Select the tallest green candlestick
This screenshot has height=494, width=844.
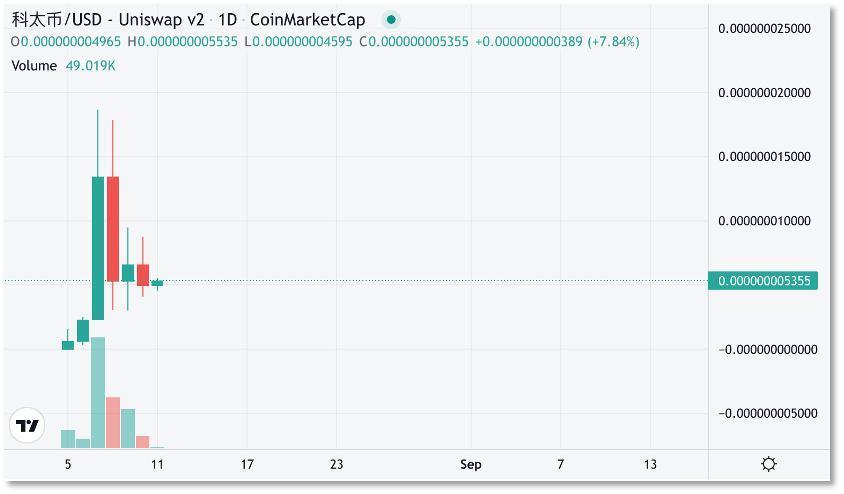coord(98,246)
